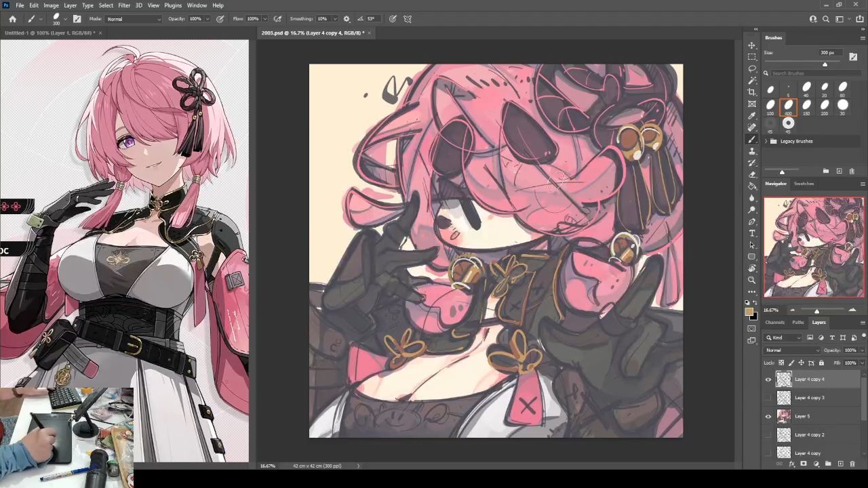Select the Eraser tool
This screenshot has width=868, height=488.
pyautogui.click(x=752, y=174)
